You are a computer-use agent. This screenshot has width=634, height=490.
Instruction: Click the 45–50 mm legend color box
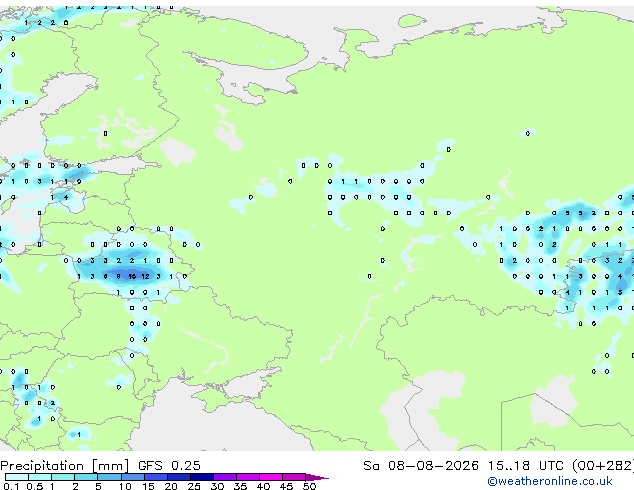294,477
